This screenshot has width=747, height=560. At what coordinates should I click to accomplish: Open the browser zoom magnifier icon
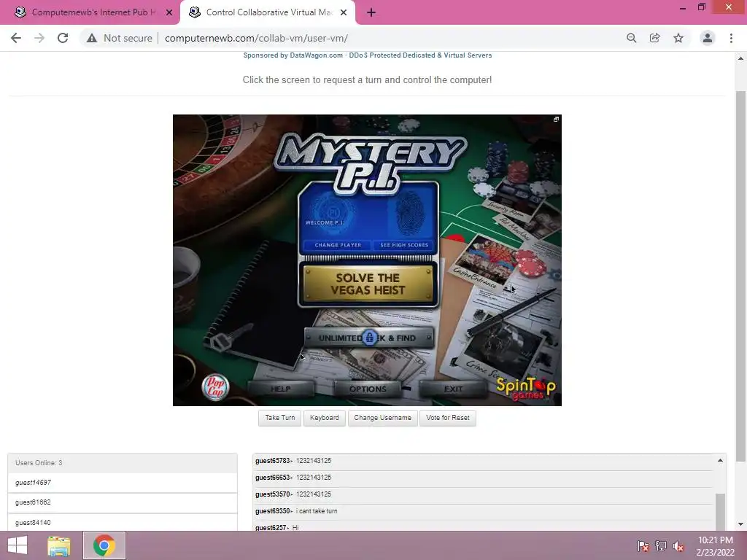click(631, 38)
